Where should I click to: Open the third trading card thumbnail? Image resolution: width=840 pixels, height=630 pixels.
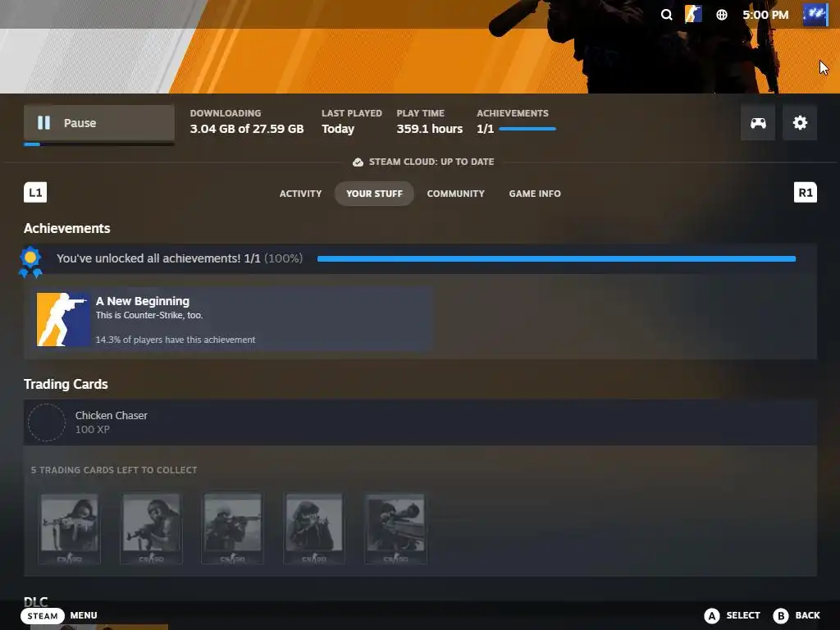tap(232, 528)
